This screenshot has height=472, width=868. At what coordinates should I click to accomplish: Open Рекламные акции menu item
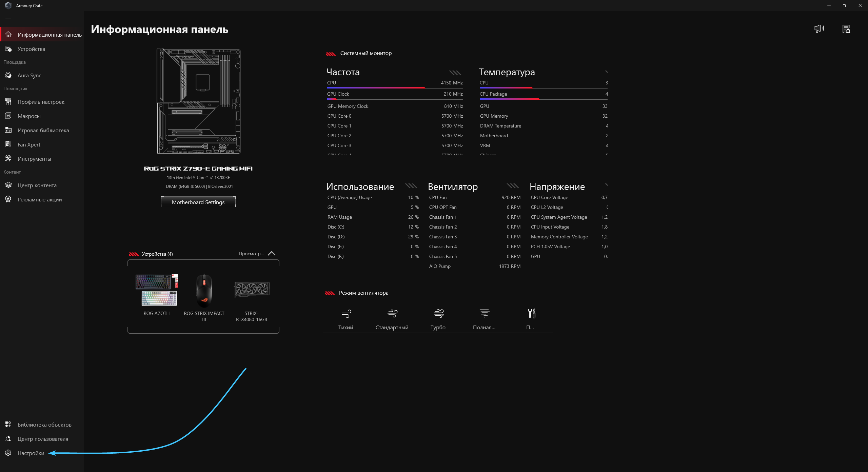pyautogui.click(x=42, y=199)
